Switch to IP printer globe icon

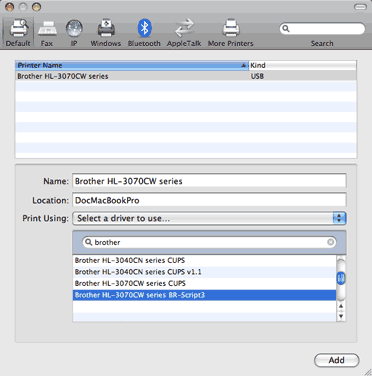[x=74, y=29]
